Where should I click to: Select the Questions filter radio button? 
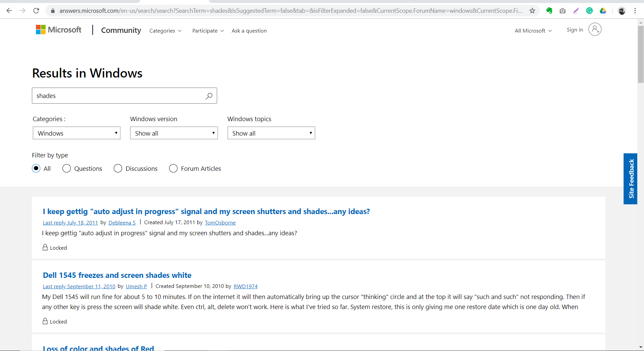pyautogui.click(x=66, y=168)
